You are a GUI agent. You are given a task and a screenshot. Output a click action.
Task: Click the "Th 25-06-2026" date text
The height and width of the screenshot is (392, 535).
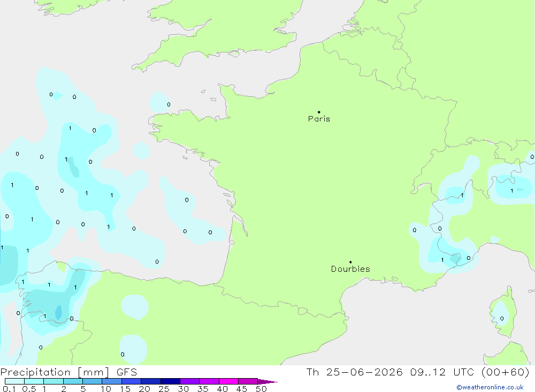click(x=354, y=372)
